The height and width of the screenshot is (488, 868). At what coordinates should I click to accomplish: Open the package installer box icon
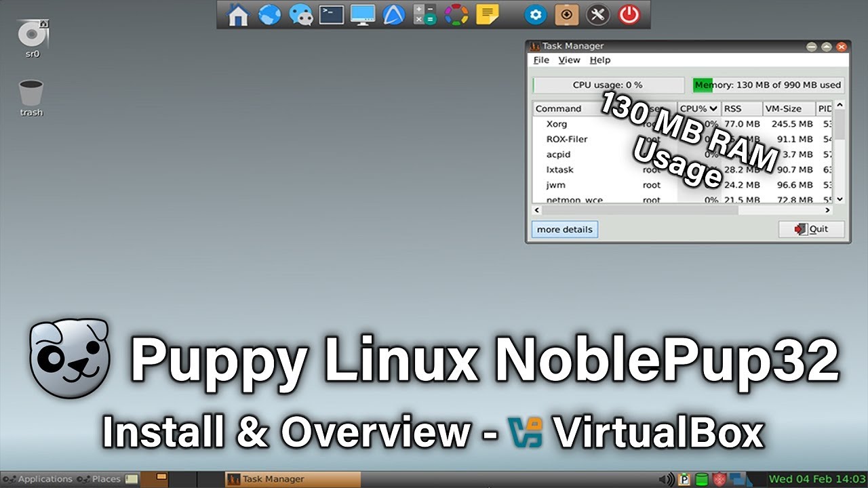[567, 14]
